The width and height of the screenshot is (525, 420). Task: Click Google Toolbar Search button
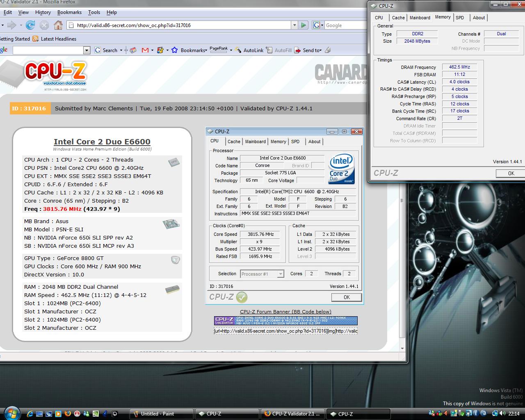[x=106, y=50]
